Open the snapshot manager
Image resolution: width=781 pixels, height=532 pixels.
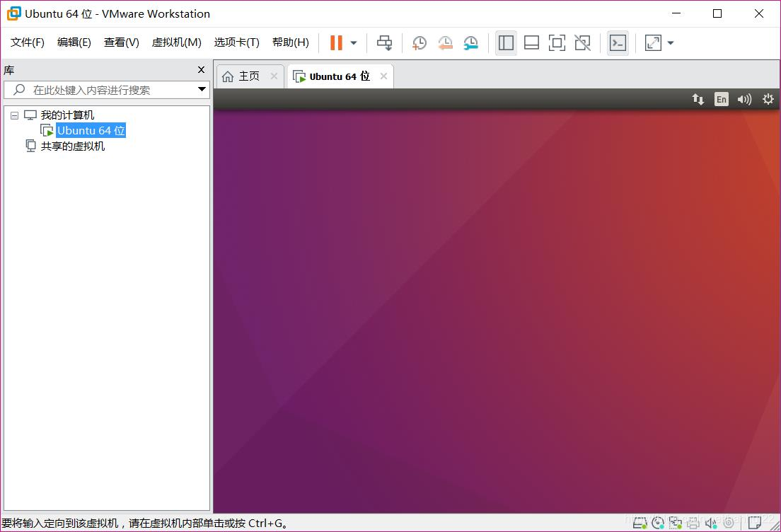click(x=470, y=42)
